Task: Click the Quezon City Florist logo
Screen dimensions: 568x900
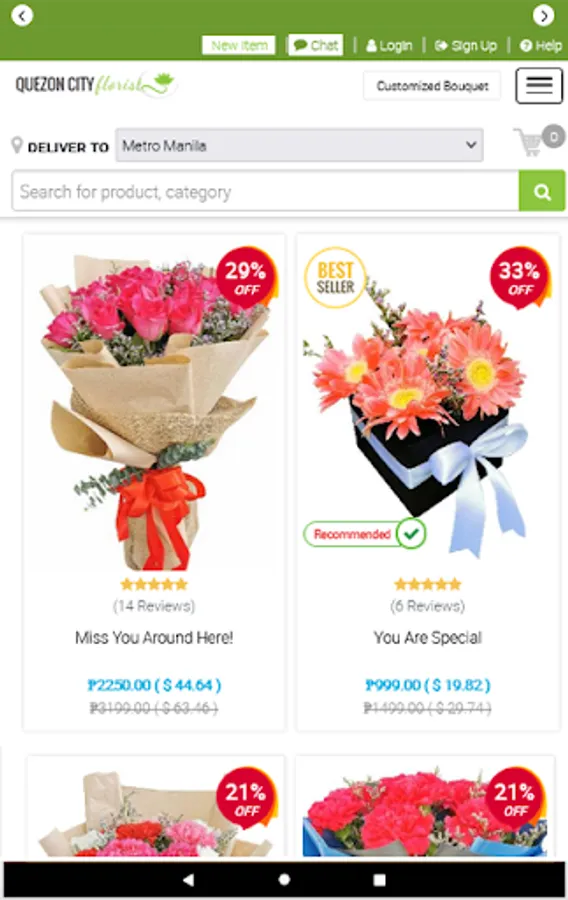Action: point(96,85)
